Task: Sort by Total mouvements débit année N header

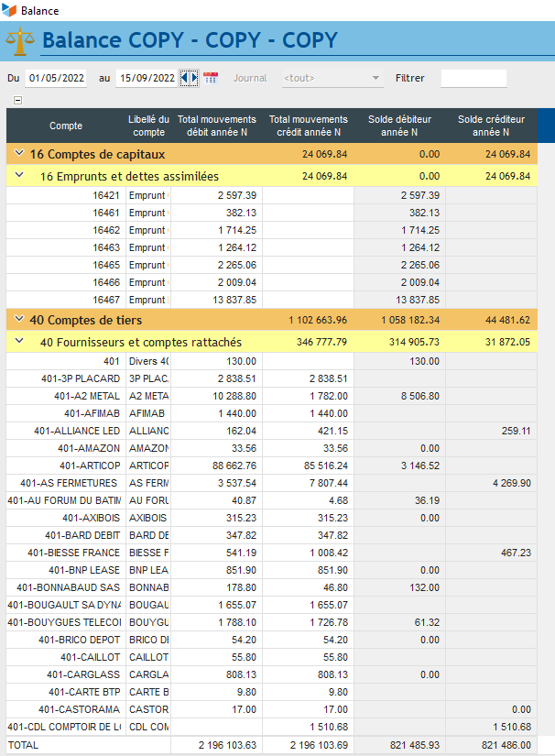Action: click(216, 126)
